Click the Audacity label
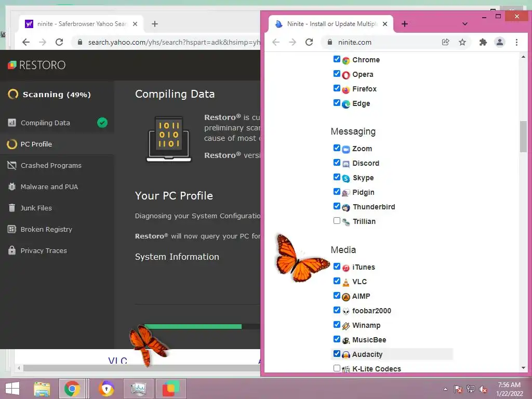The width and height of the screenshot is (532, 399). [367, 354]
